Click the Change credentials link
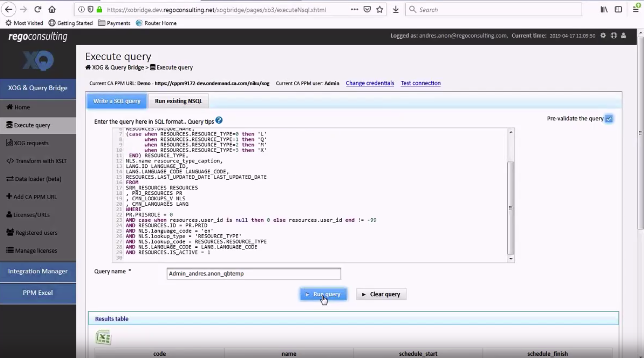 370,83
